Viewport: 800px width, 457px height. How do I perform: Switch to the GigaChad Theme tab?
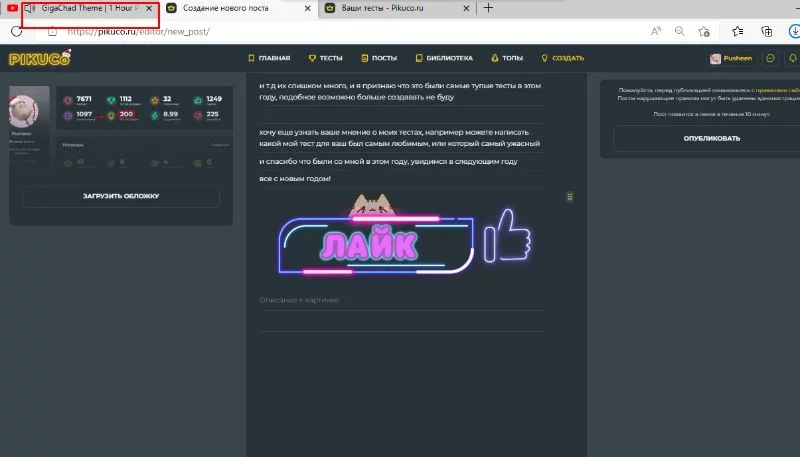pos(89,8)
